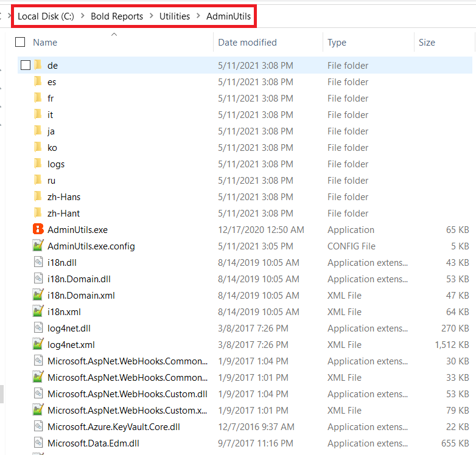476x455 pixels.
Task: Click the AdminUtils.exe.config file icon
Action: tap(38, 245)
